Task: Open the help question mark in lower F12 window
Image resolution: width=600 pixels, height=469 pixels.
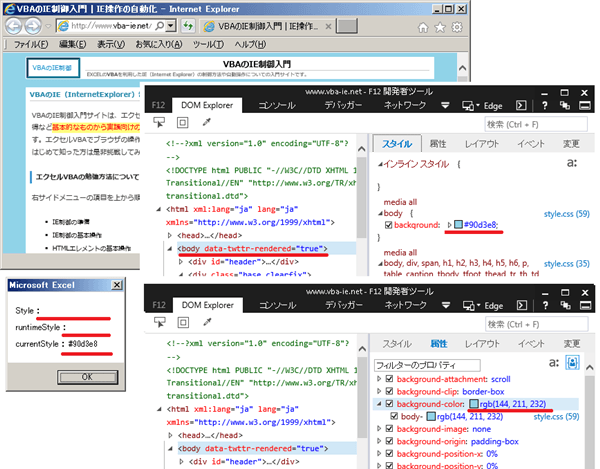Action: 545,305
